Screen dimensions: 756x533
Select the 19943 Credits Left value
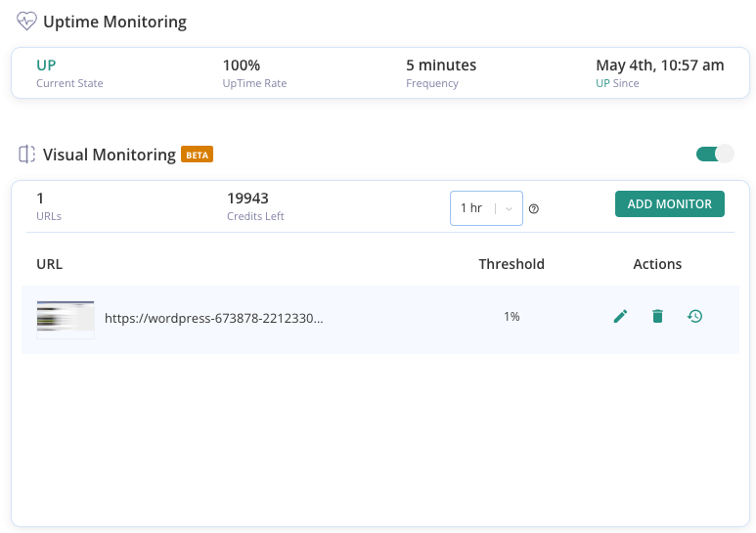click(x=247, y=199)
